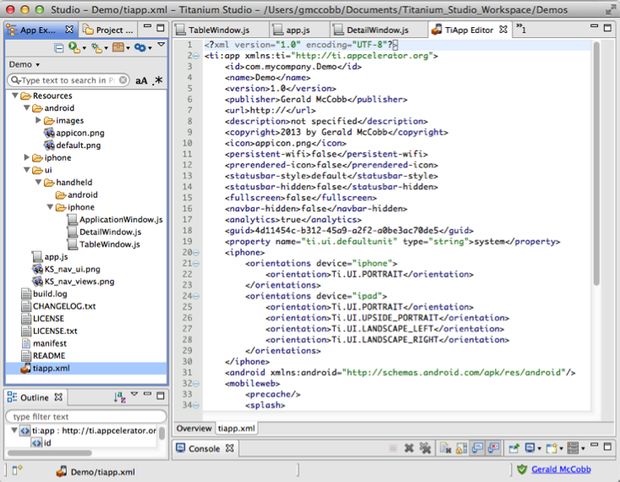Clear the App Explorer search field
Image resolution: width=620 pixels, height=482 pixels.
[x=123, y=80]
